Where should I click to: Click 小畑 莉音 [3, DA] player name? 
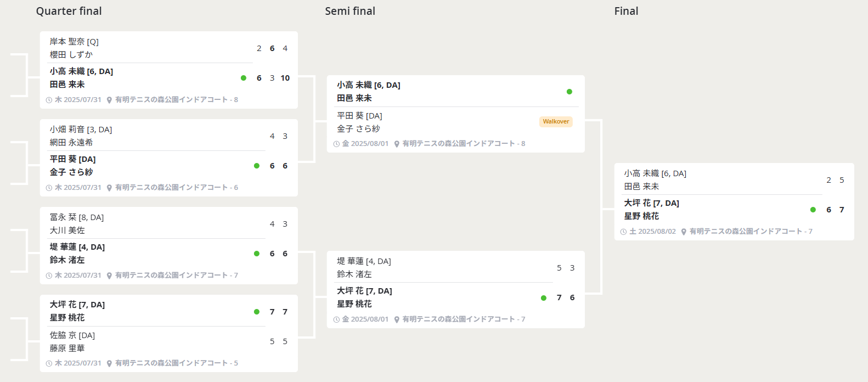coord(81,130)
